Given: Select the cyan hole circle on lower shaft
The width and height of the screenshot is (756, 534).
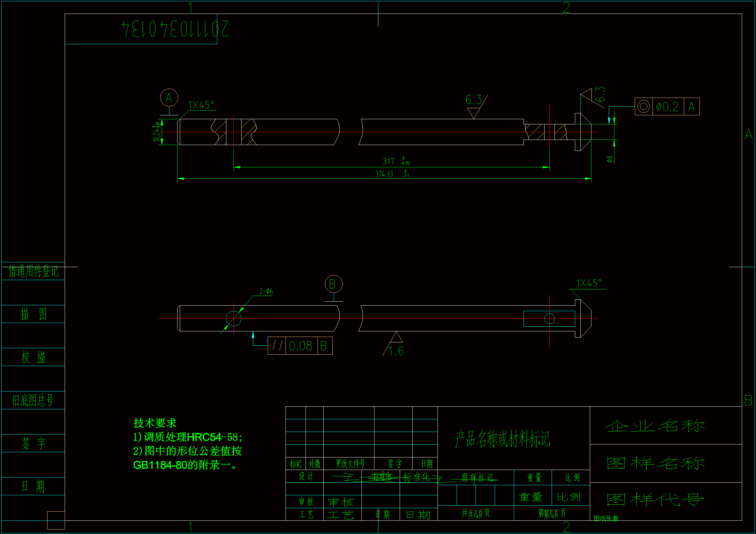Looking at the screenshot, I should coord(233,319).
